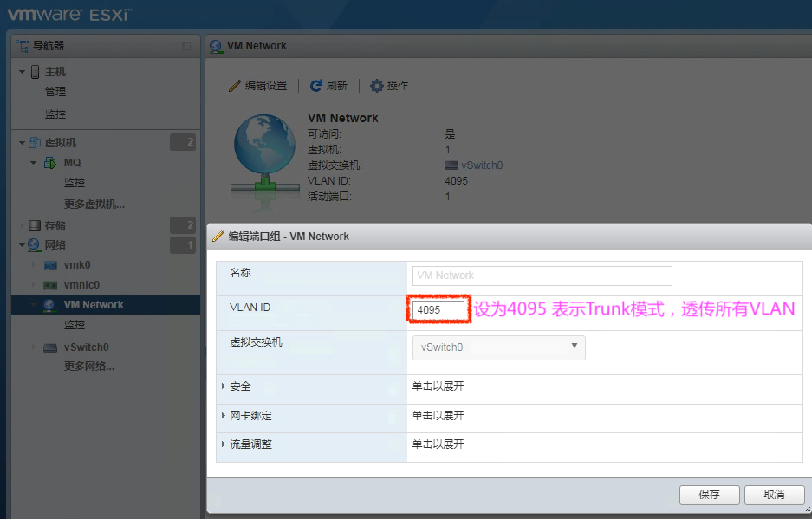Click the VM Network page title icon
The image size is (812, 519).
pos(216,46)
